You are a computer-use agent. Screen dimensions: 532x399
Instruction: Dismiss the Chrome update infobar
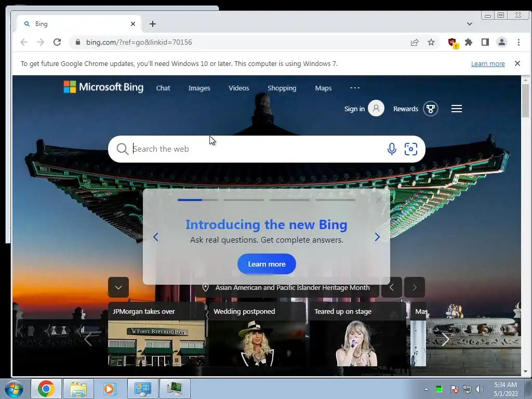point(517,63)
